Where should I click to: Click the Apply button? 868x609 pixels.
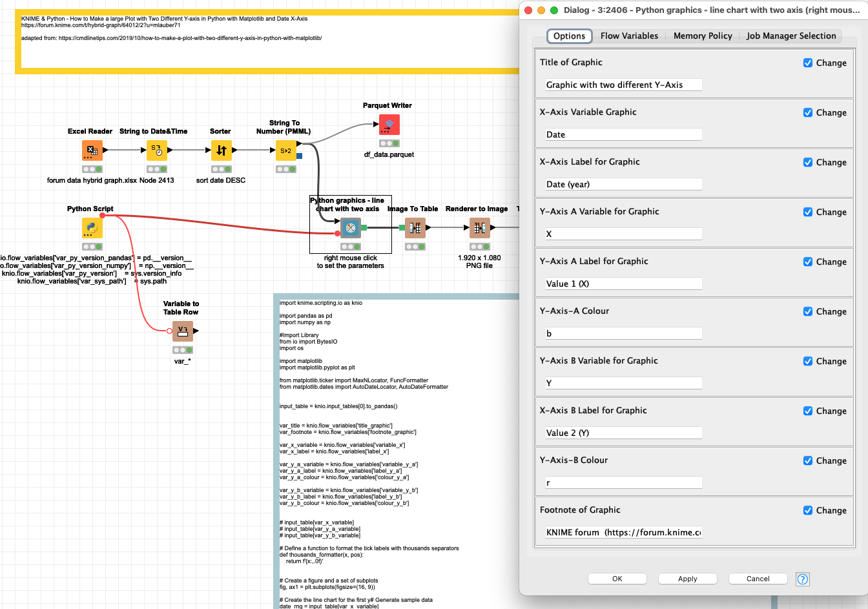pyautogui.click(x=688, y=579)
